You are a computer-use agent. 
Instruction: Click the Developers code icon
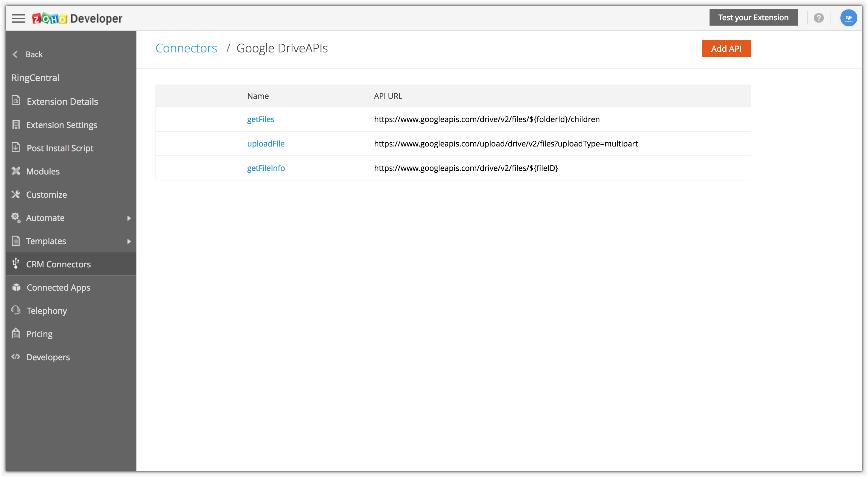click(16, 356)
